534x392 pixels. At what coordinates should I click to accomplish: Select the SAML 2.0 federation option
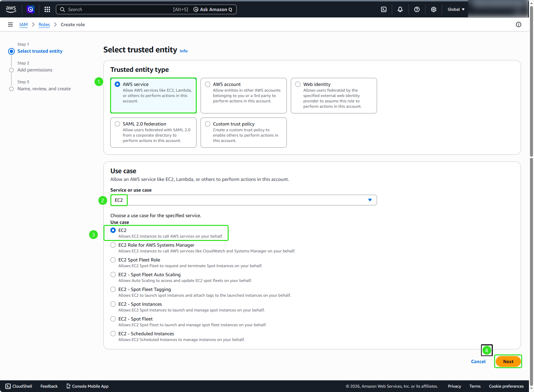[x=153, y=133]
